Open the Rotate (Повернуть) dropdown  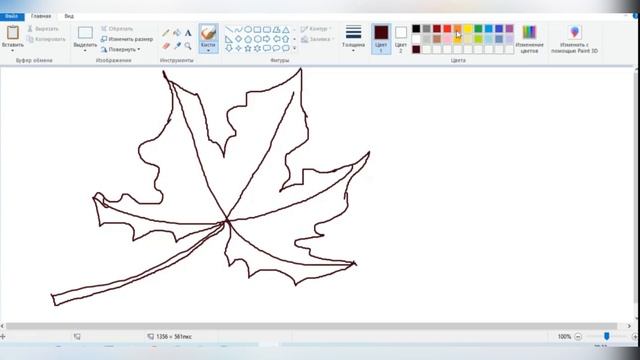120,49
